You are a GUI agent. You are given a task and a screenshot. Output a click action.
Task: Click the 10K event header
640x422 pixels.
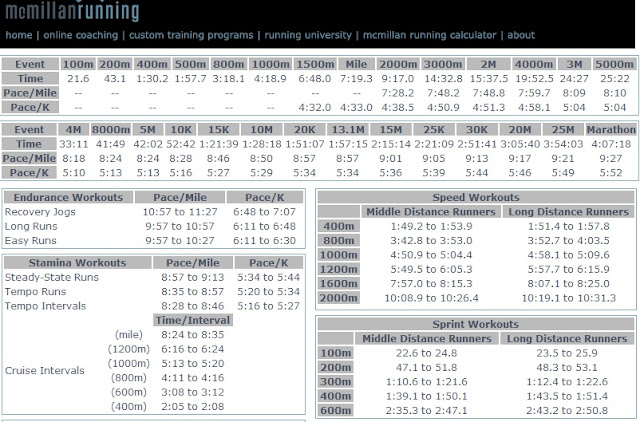181,129
